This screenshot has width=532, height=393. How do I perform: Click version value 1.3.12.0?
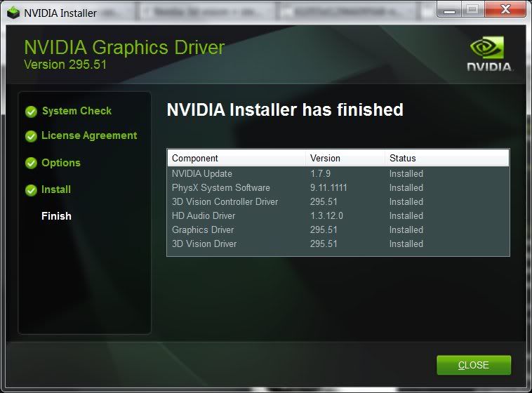click(x=326, y=215)
